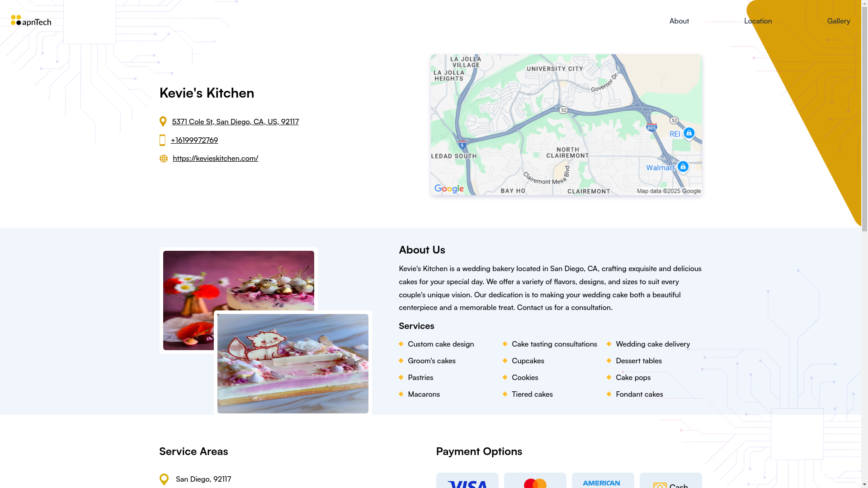The width and height of the screenshot is (868, 488).
Task: Click the Service Areas pin icon
Action: click(x=164, y=479)
